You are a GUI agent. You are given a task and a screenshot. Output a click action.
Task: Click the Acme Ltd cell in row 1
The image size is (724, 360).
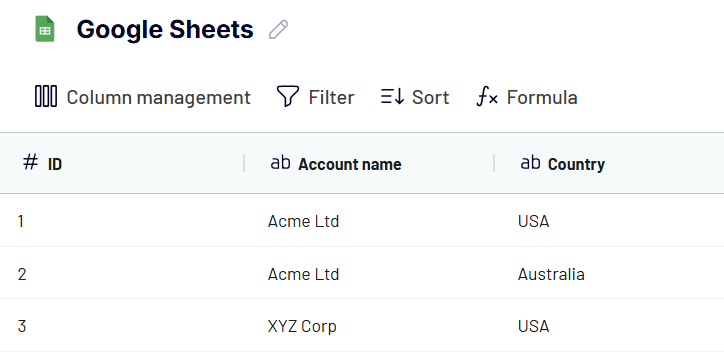pos(303,222)
